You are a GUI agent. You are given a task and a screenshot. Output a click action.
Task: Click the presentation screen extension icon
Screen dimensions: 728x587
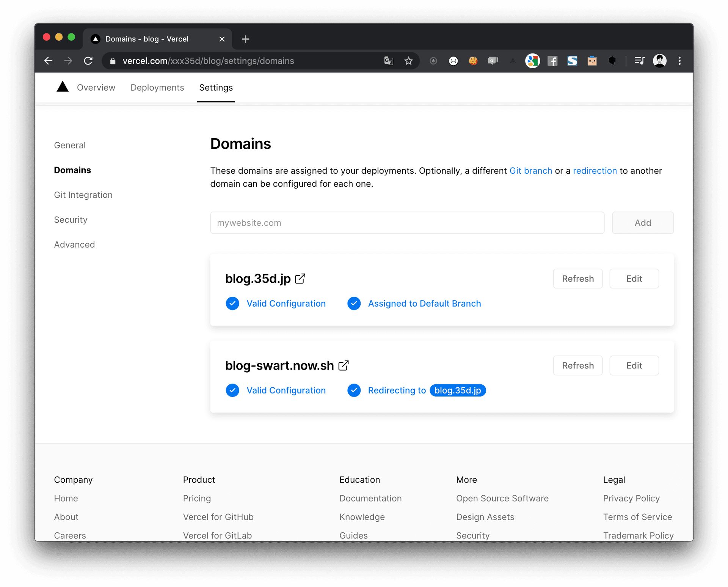pos(493,61)
